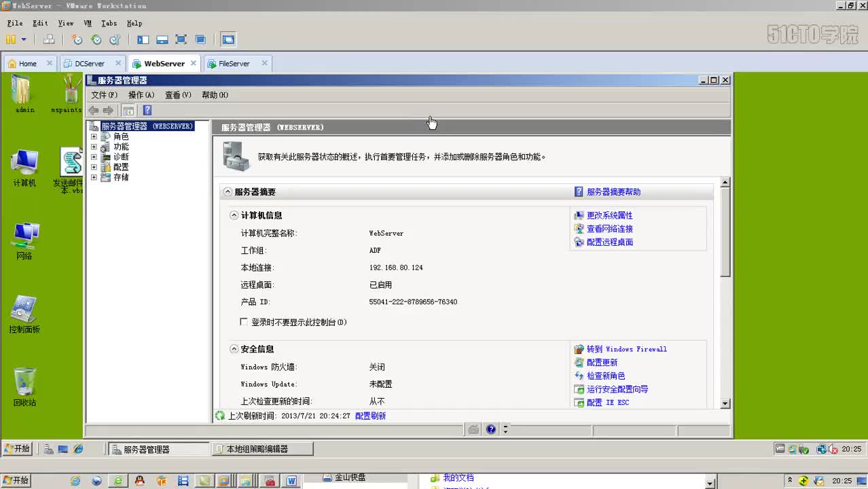Switch to the Home tab
The width and height of the screenshot is (868, 489).
(x=28, y=63)
